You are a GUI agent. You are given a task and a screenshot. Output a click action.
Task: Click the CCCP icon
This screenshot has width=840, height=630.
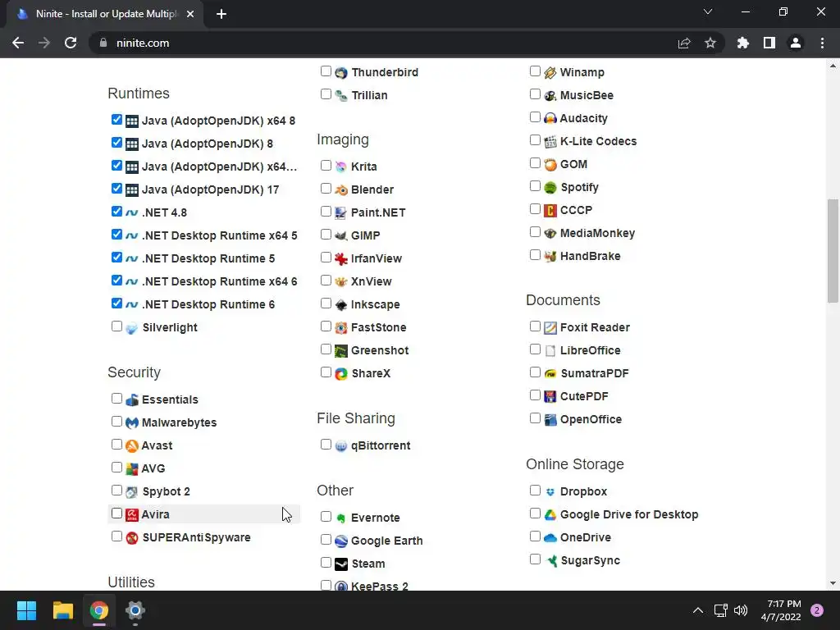click(x=550, y=211)
